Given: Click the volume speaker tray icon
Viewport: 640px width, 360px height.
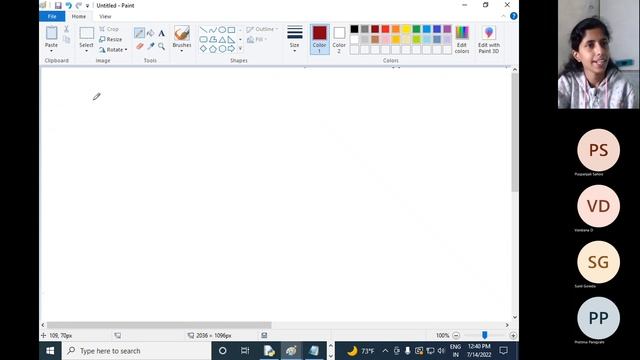Looking at the screenshot, I should tap(441, 351).
